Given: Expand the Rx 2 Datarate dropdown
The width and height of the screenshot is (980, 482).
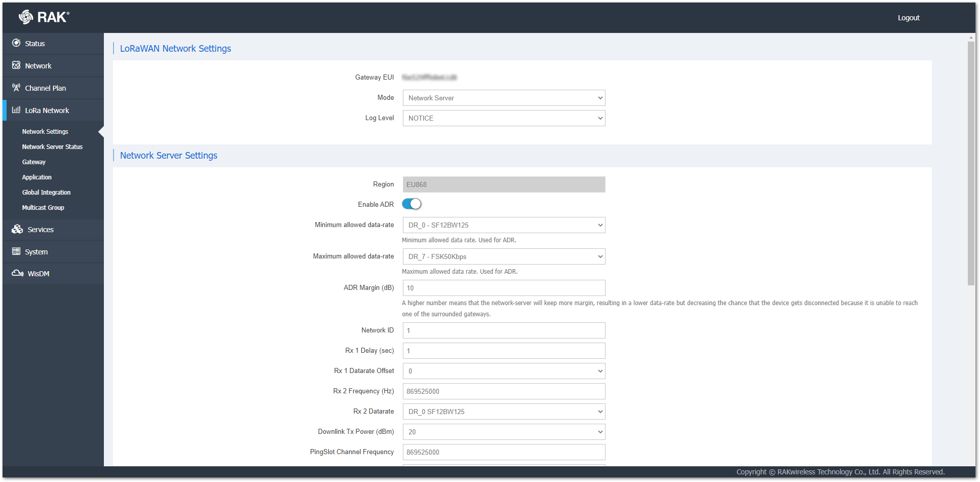Looking at the screenshot, I should (503, 411).
